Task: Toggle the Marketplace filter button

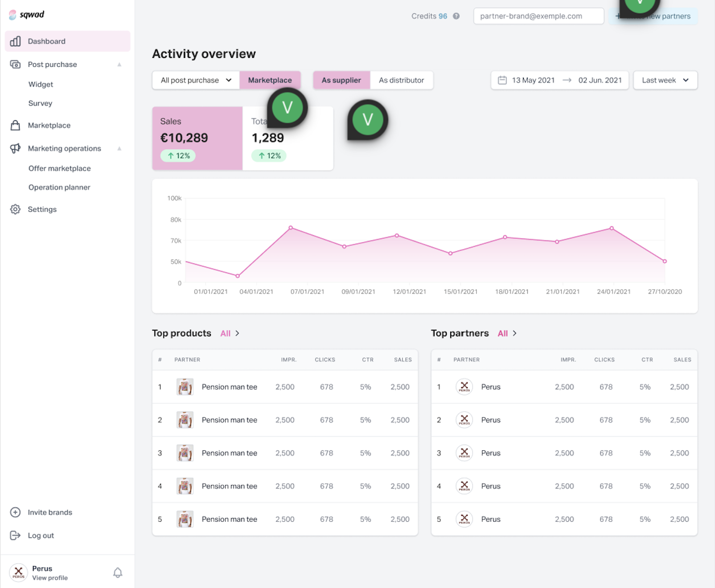Action: tap(270, 80)
